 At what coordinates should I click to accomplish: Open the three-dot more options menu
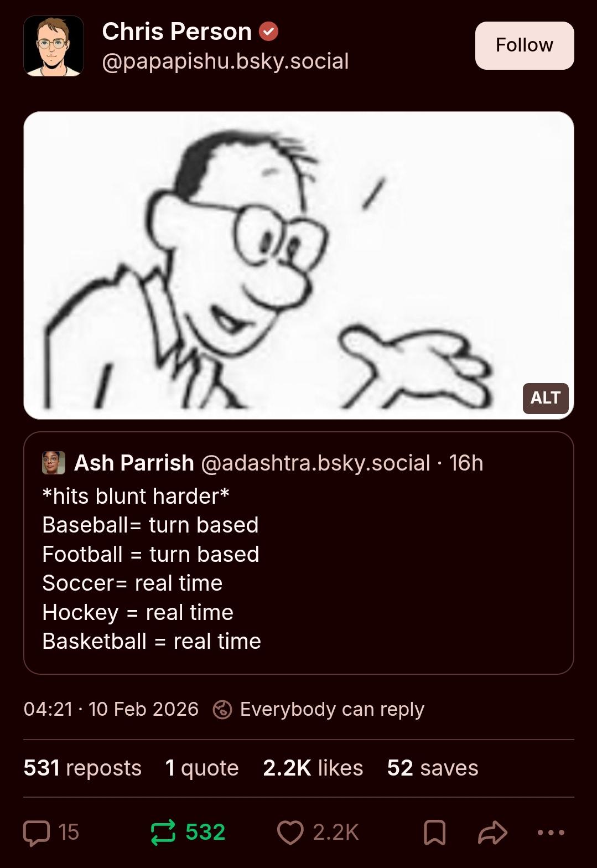pyautogui.click(x=551, y=833)
